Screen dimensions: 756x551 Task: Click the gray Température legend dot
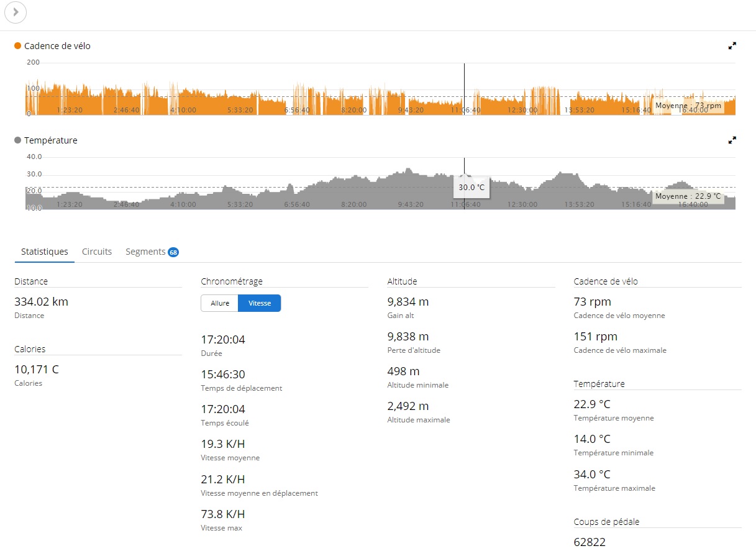click(18, 140)
